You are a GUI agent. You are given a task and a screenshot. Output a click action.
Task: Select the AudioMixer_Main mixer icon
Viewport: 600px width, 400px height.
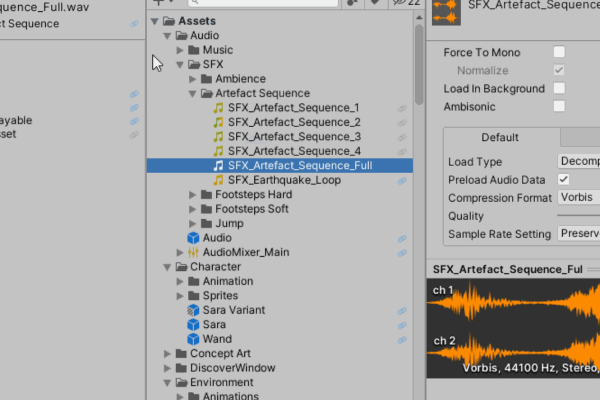tap(193, 253)
